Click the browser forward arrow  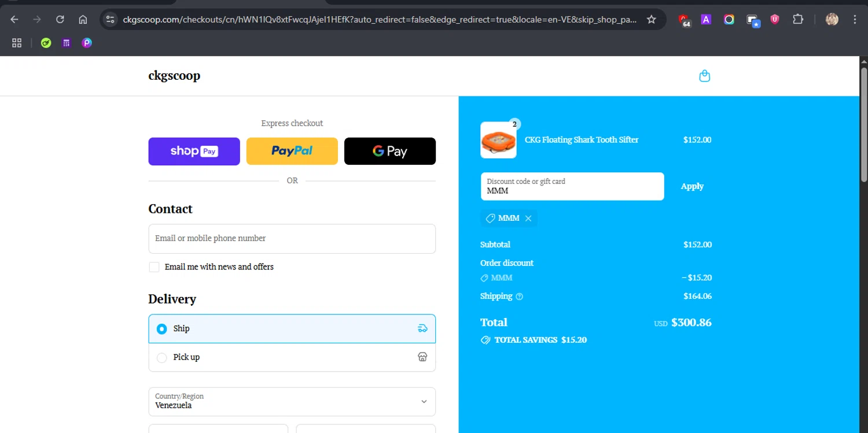coord(37,20)
